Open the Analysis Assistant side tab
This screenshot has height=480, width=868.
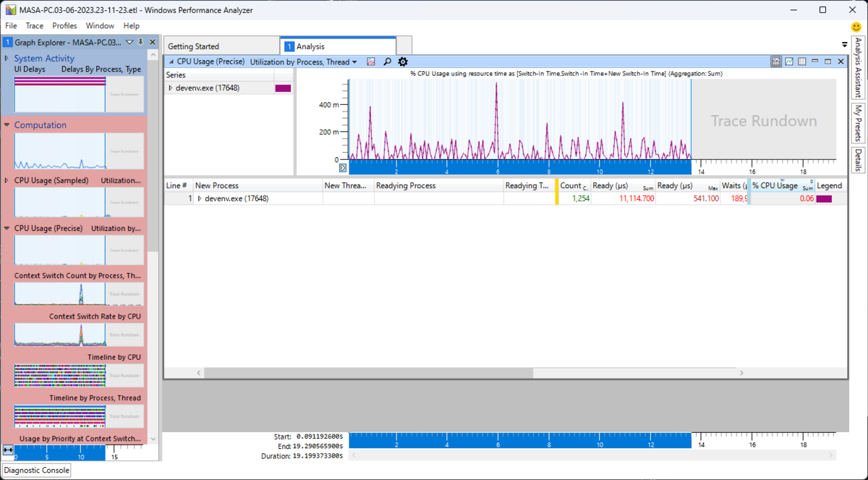(x=858, y=67)
